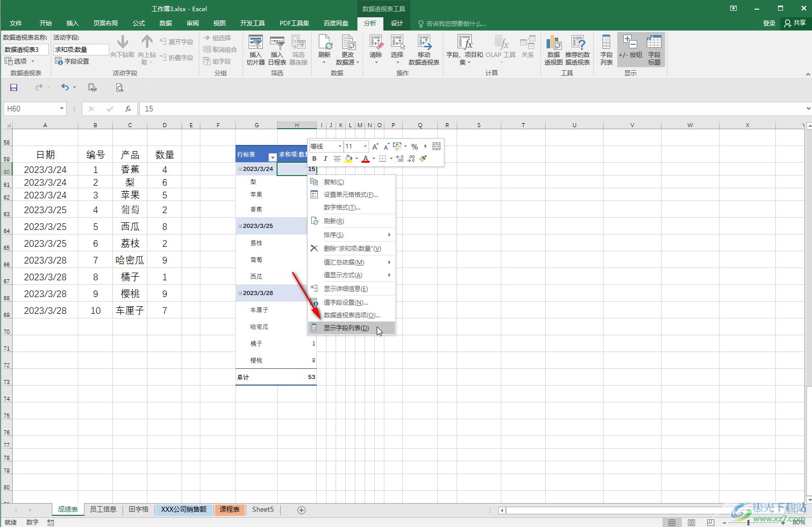
Task: Decrease font size in mini toolbar
Action: click(386, 147)
